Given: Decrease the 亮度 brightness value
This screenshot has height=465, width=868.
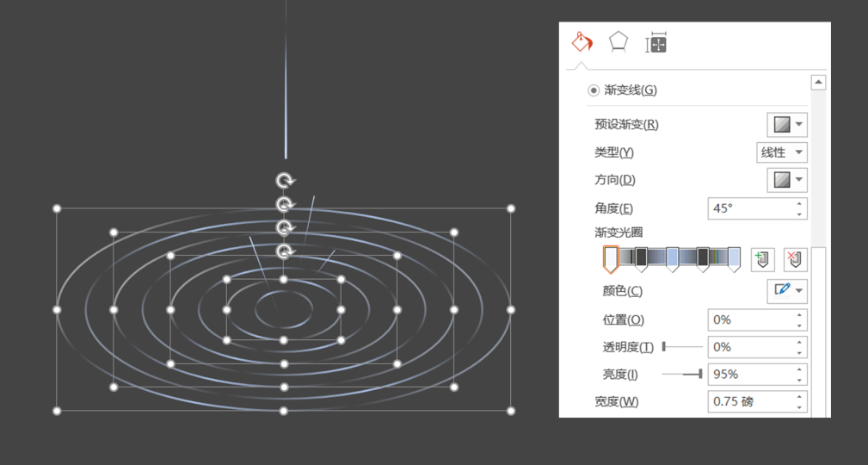Looking at the screenshot, I should [799, 380].
